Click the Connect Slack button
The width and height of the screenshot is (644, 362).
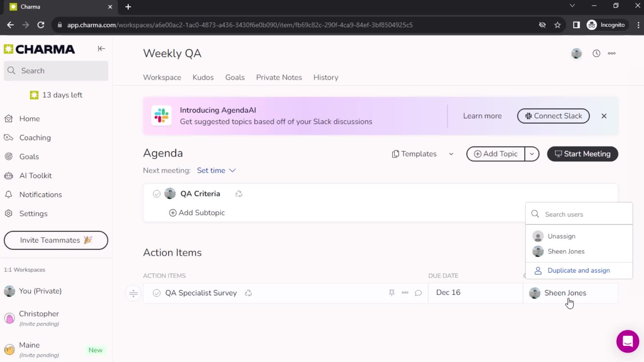[553, 116]
